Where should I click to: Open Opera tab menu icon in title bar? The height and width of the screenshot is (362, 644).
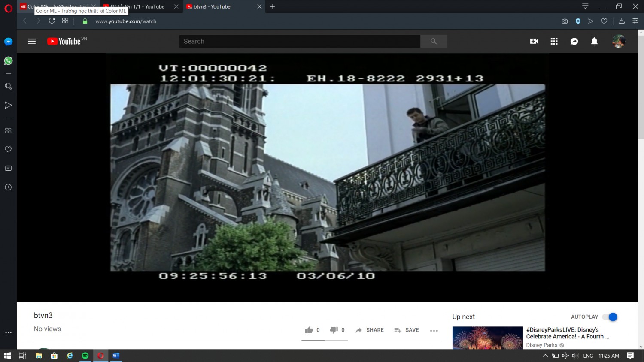585,6
